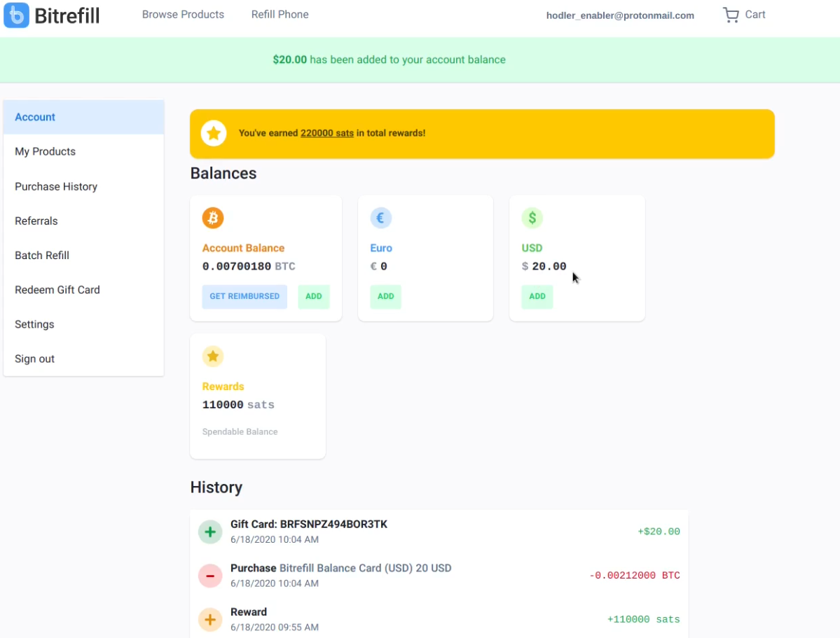
Task: Go to Purchase History in sidebar
Action: tap(83, 186)
